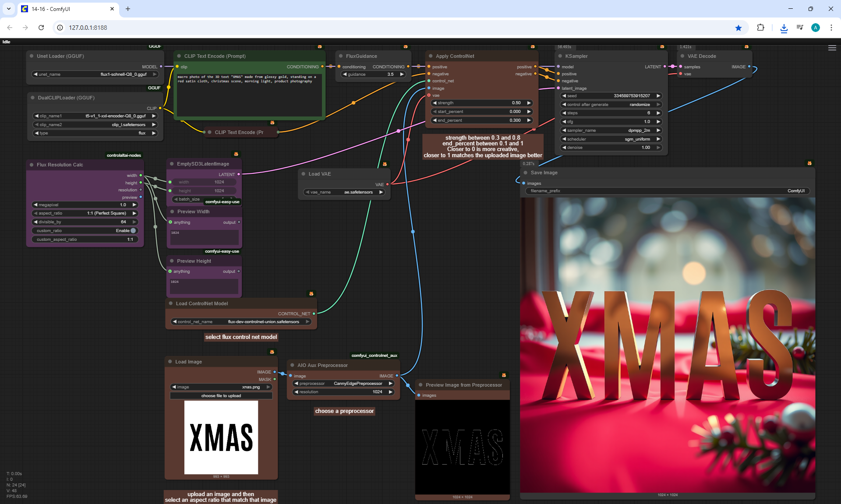The image size is (841, 504).
Task: Click the page reload icon
Action: coord(41,28)
